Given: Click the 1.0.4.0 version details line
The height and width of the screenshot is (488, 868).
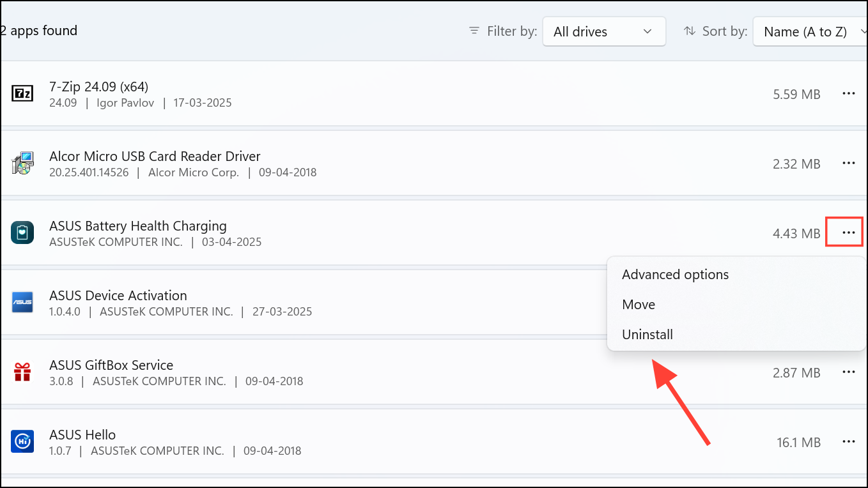Looking at the screenshot, I should (x=181, y=312).
